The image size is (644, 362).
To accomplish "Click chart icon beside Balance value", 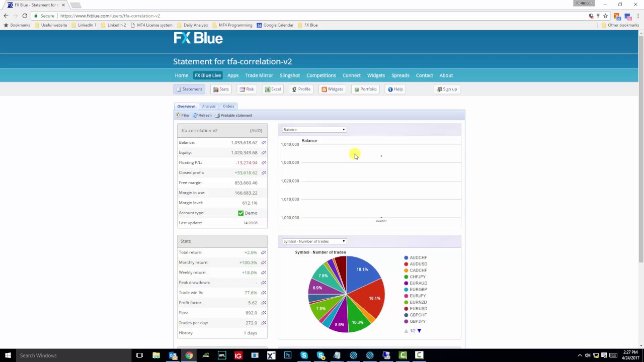I will click(264, 142).
